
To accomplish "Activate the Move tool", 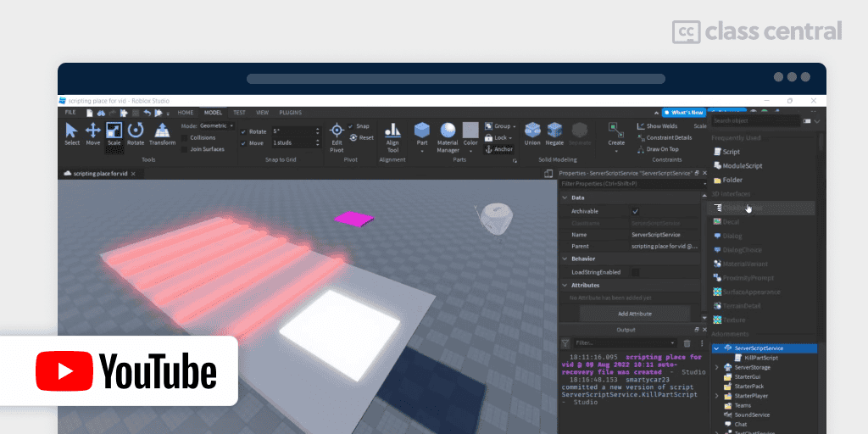I will click(93, 135).
